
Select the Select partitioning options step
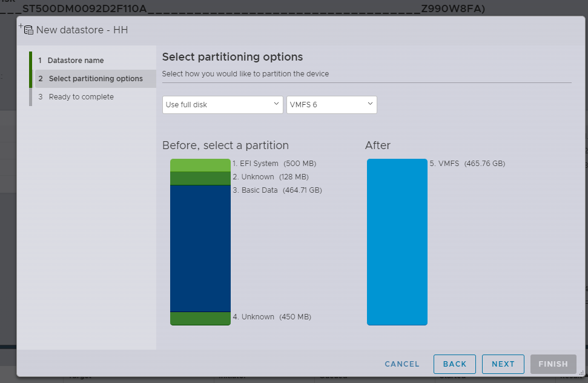coord(96,79)
